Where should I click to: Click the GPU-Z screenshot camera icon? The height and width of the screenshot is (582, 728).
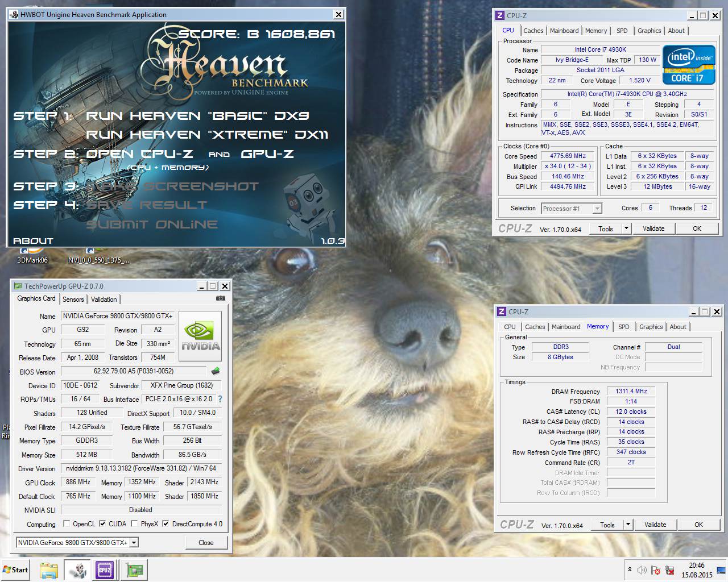pos(221,298)
